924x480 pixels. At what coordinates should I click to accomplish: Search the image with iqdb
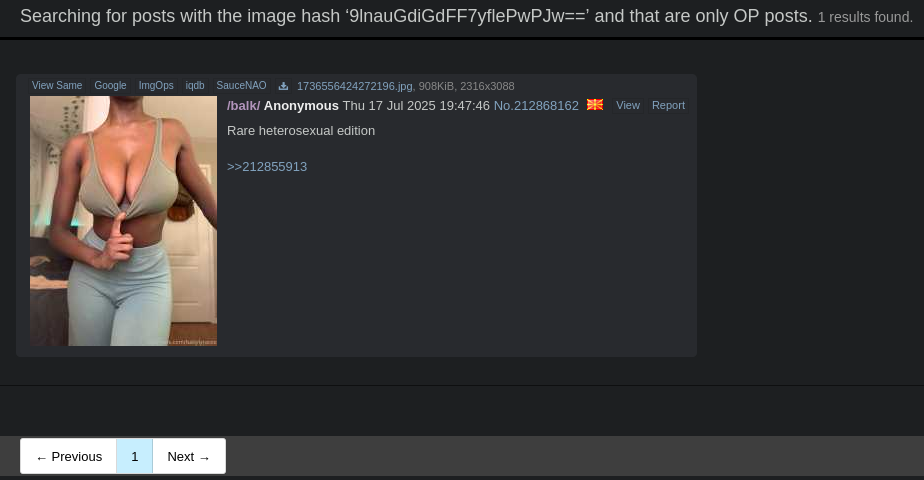pos(195,85)
